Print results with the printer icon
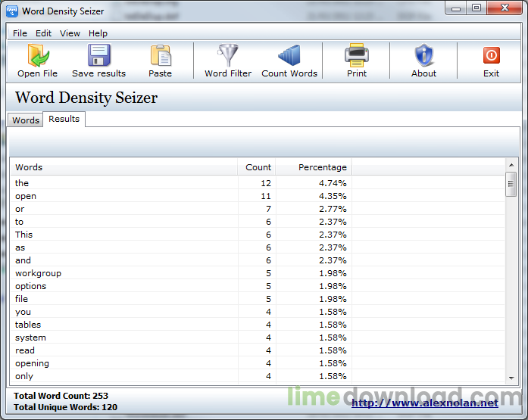The width and height of the screenshot is (528, 420). (x=357, y=57)
